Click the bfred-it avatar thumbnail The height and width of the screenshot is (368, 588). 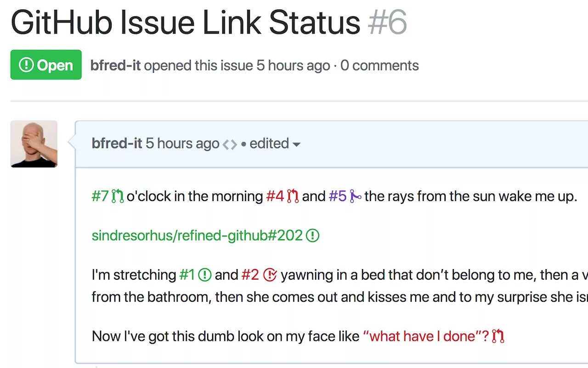[x=34, y=144]
